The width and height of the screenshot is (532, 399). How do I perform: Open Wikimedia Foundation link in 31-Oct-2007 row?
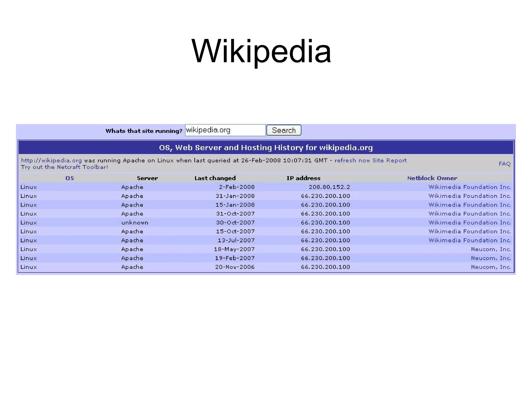click(469, 214)
